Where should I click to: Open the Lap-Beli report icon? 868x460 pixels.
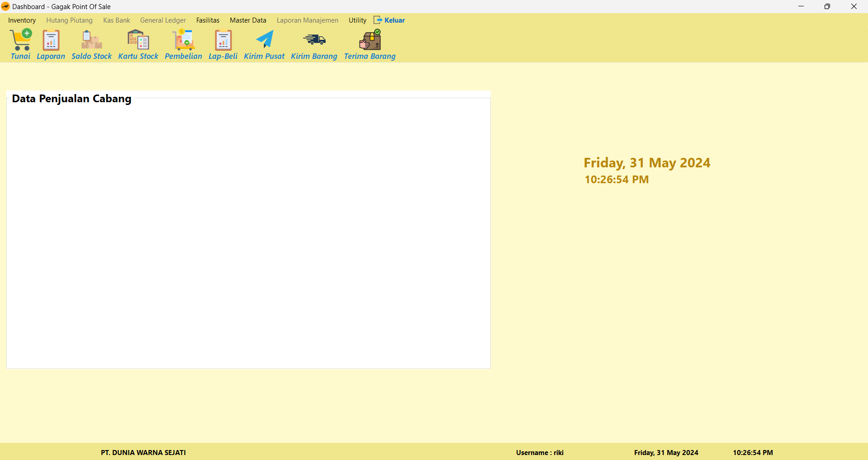[x=223, y=40]
